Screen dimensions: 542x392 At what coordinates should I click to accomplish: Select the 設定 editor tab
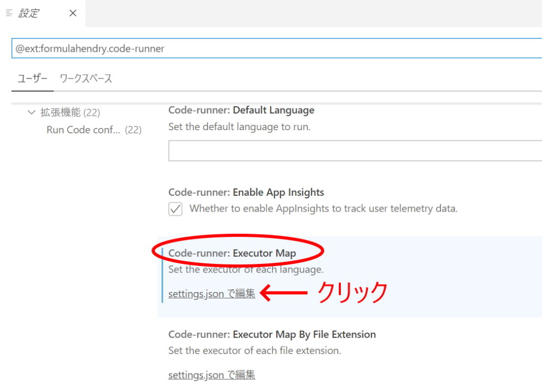point(42,13)
